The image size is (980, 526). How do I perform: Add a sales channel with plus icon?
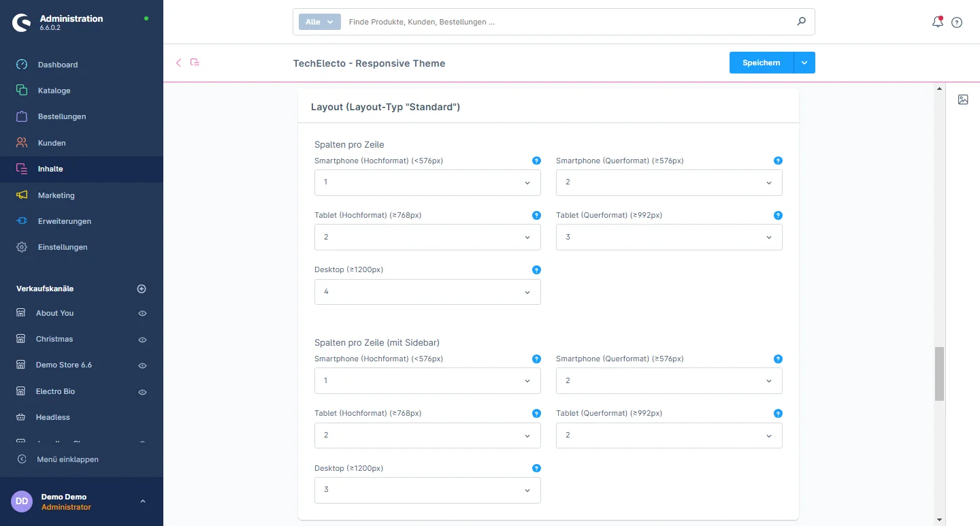point(142,289)
